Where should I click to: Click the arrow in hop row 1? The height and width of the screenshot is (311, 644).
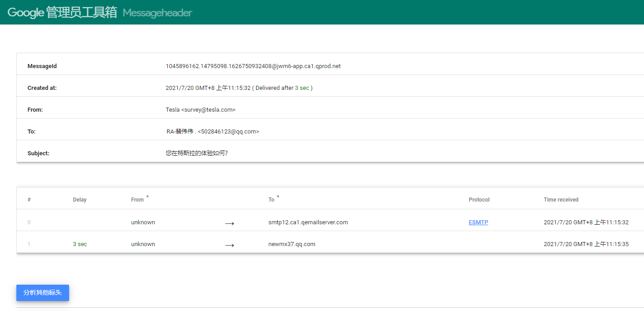(x=229, y=245)
